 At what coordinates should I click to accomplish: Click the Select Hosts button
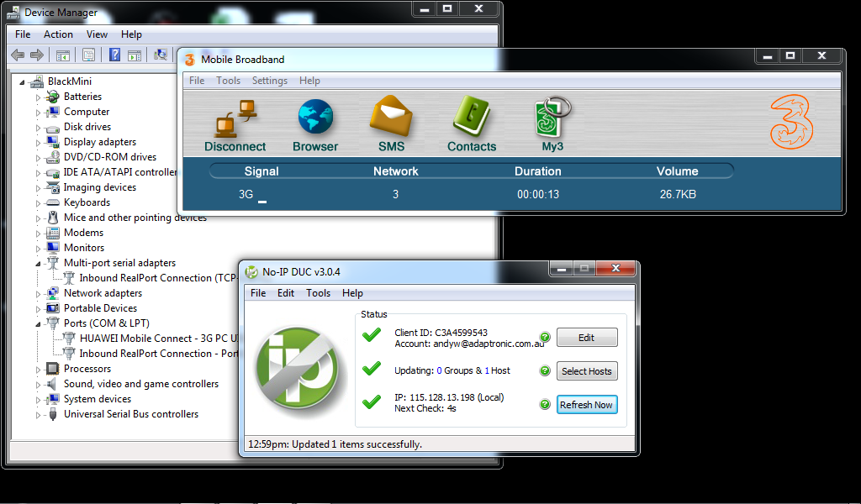(587, 371)
